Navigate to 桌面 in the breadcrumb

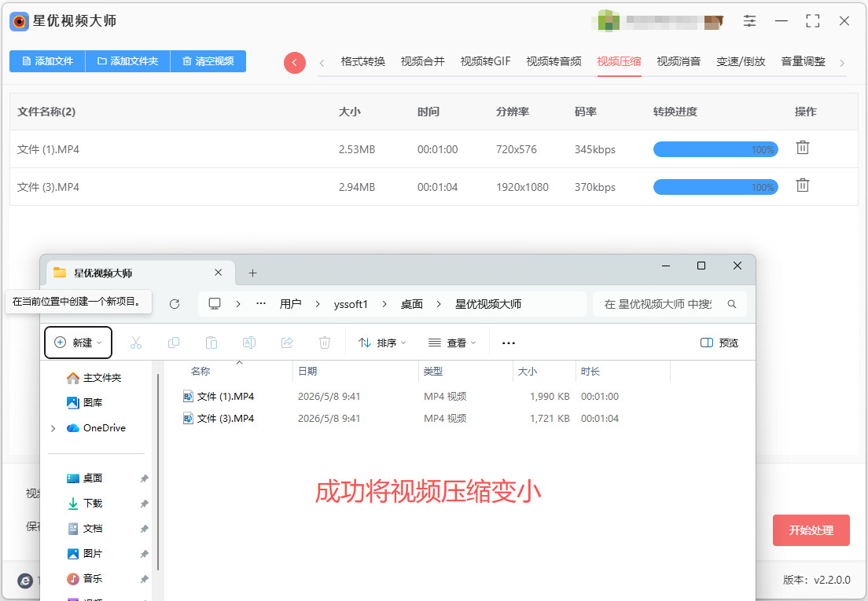point(411,304)
